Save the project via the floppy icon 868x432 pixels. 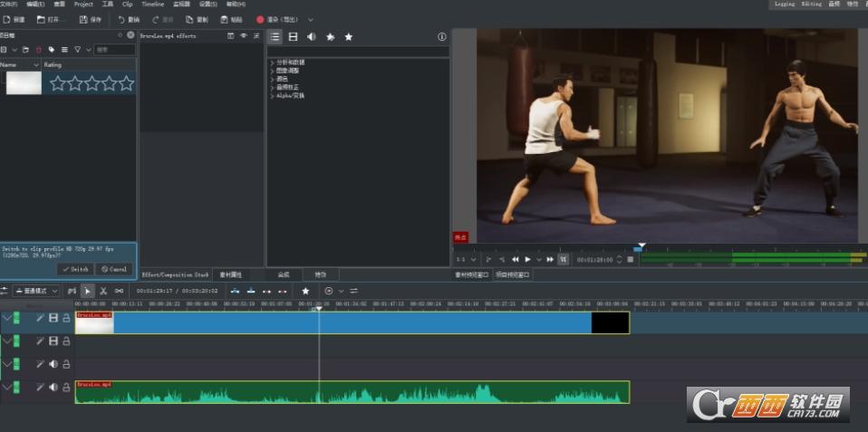point(83,19)
